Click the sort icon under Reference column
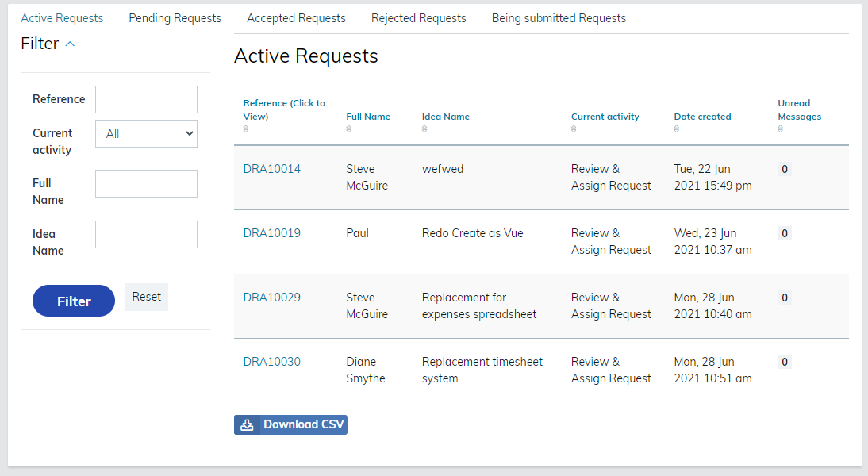This screenshot has width=868, height=476. 246,129
